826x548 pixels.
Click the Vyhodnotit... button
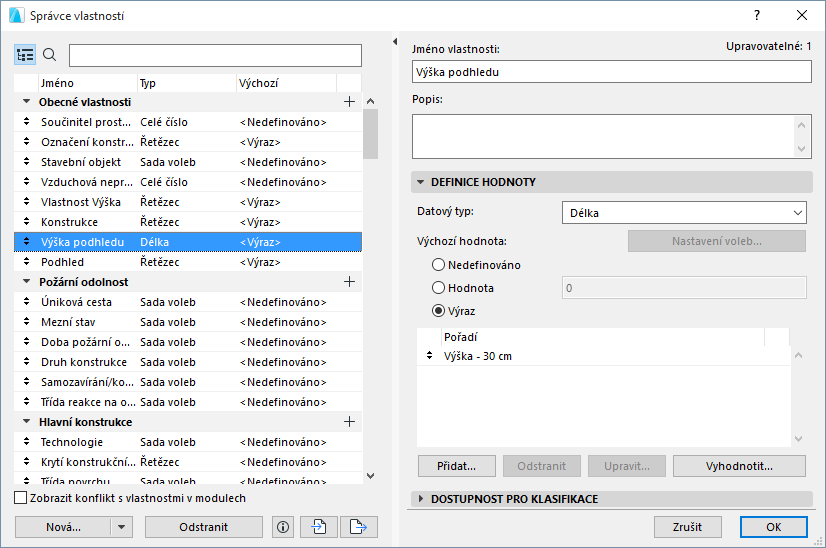click(739, 466)
